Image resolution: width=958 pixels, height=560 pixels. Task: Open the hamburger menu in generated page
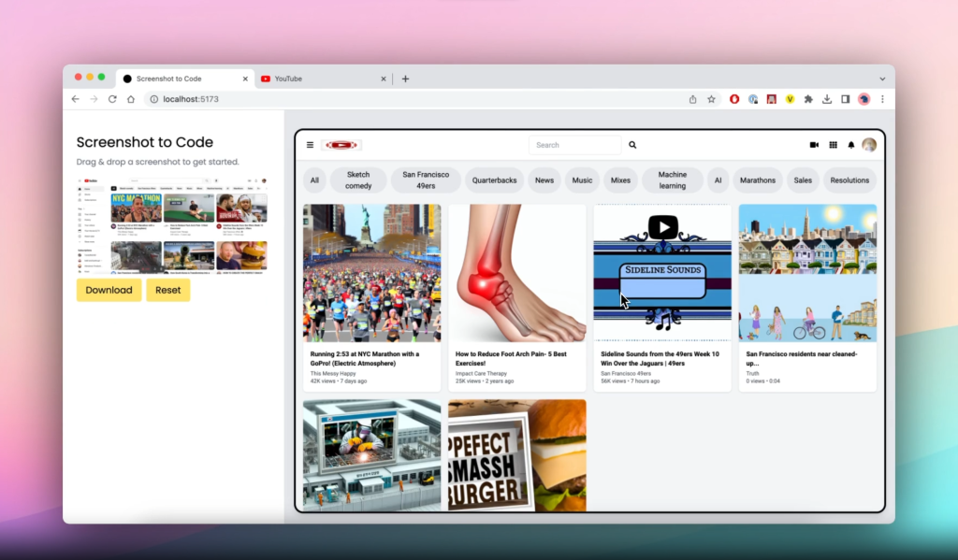coord(310,145)
